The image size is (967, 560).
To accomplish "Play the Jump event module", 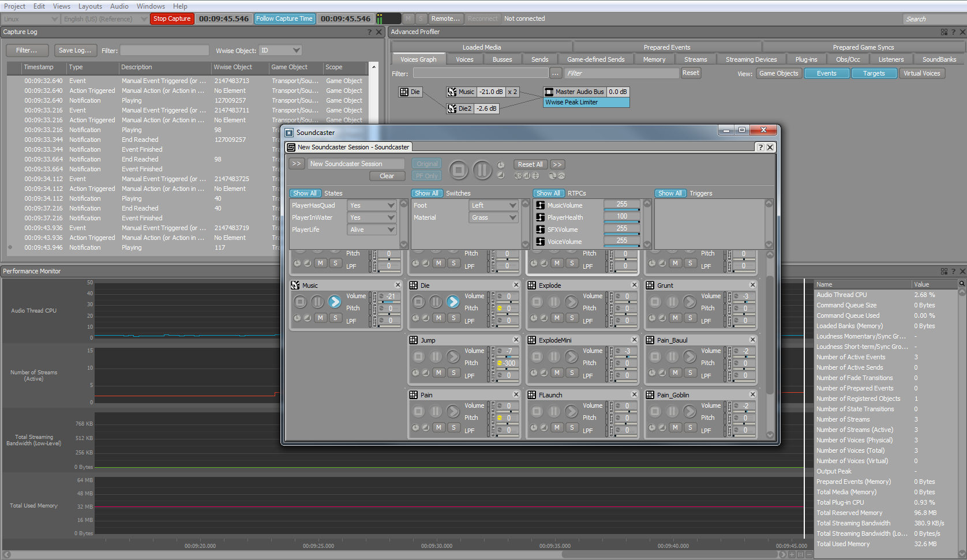I will coord(453,356).
